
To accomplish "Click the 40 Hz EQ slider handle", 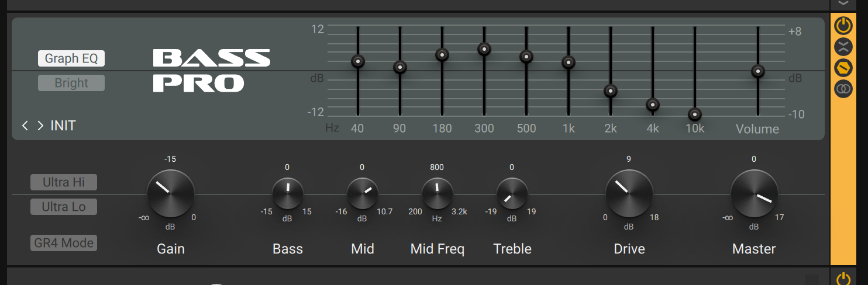I will click(358, 61).
